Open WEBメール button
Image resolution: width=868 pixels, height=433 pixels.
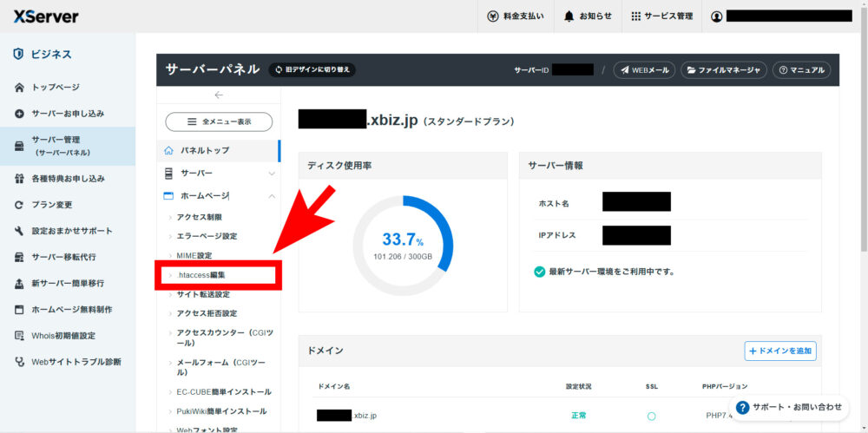tap(644, 69)
